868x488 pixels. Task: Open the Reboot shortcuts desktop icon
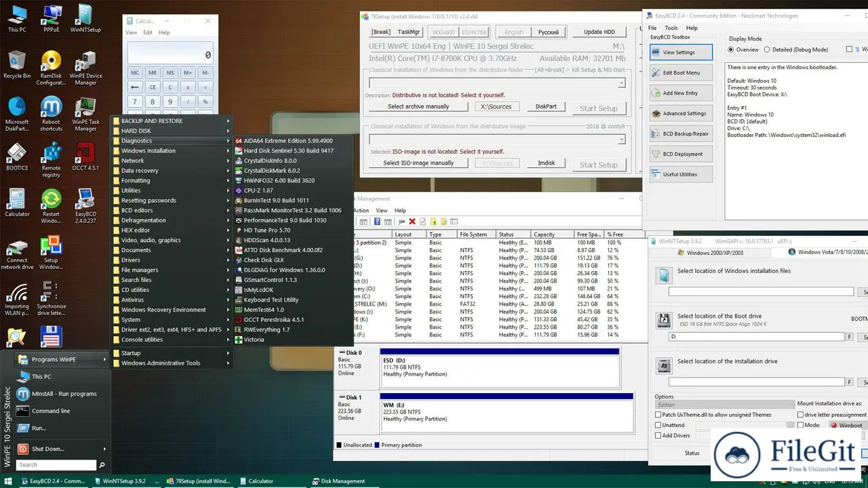pos(52,115)
